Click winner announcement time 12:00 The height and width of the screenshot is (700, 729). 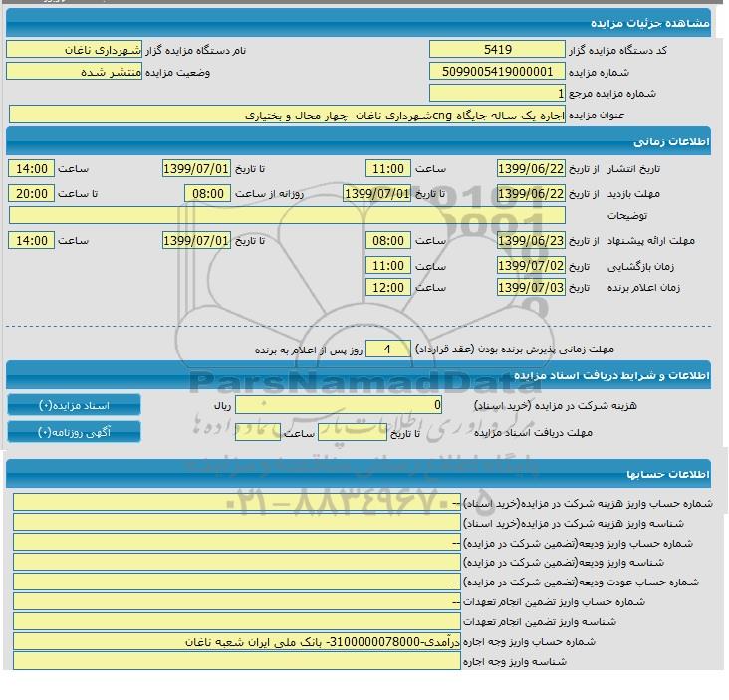pos(388,287)
